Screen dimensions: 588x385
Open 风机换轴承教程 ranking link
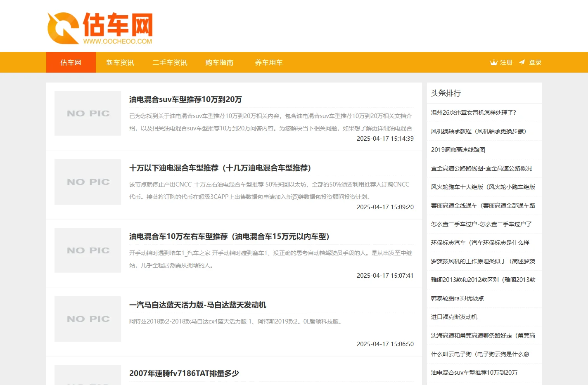479,131
